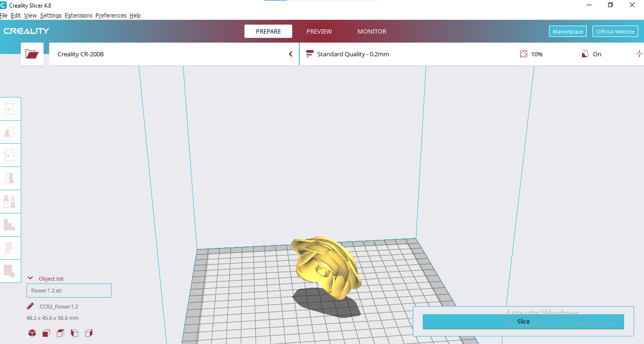The width and height of the screenshot is (644, 344).
Task: Open the Edit menu
Action: [x=16, y=15]
